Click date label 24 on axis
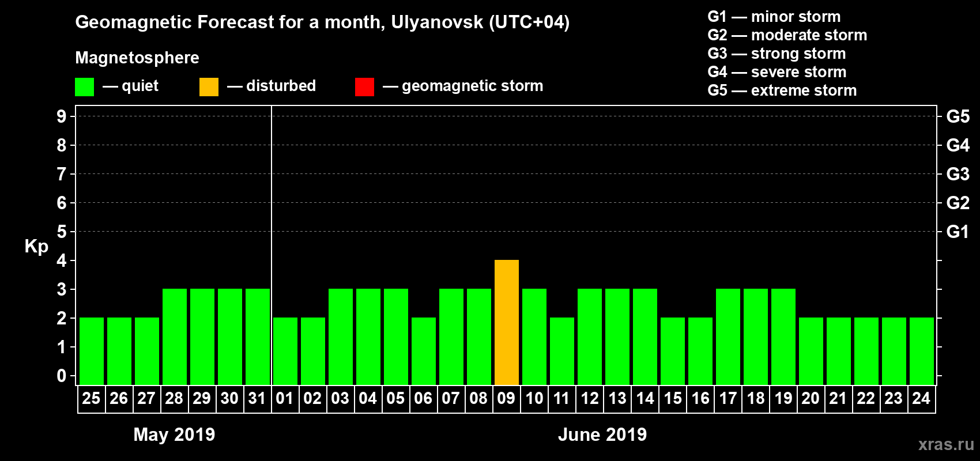The height and width of the screenshot is (461, 980). (921, 398)
